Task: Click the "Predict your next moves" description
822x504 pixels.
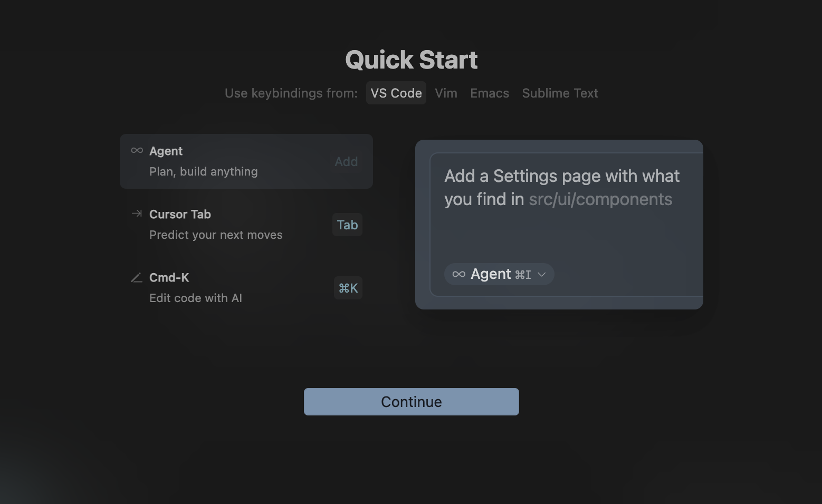Action: tap(216, 235)
